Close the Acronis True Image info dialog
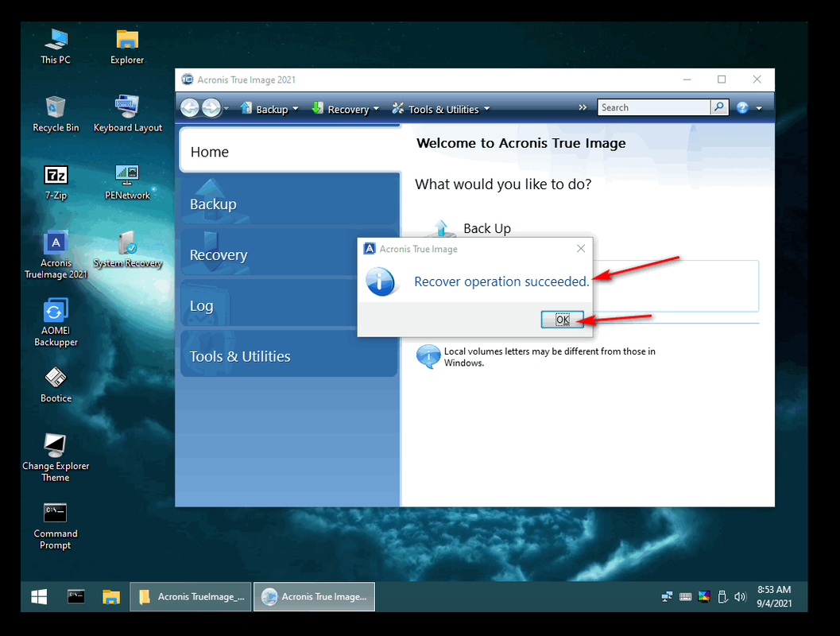The width and height of the screenshot is (840, 636). [x=581, y=249]
